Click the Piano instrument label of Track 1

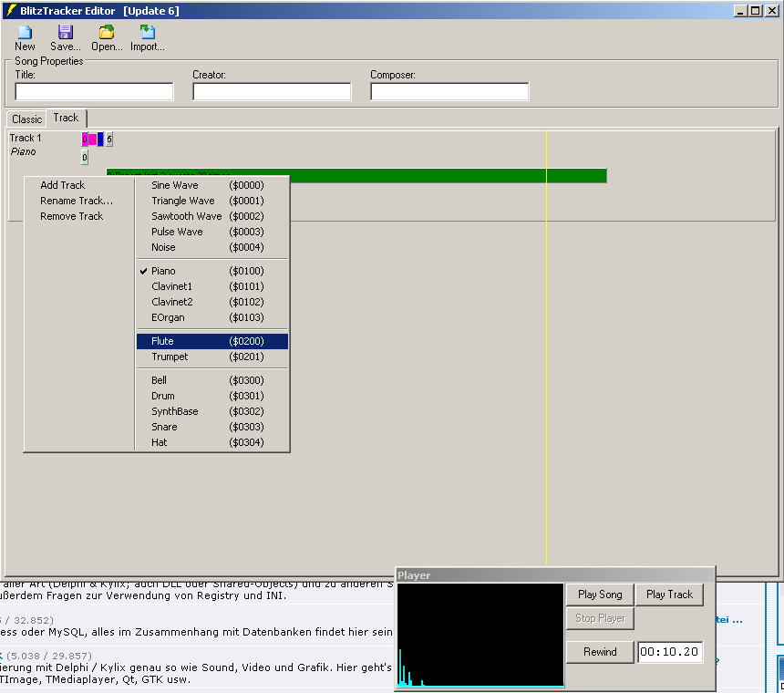coord(23,151)
